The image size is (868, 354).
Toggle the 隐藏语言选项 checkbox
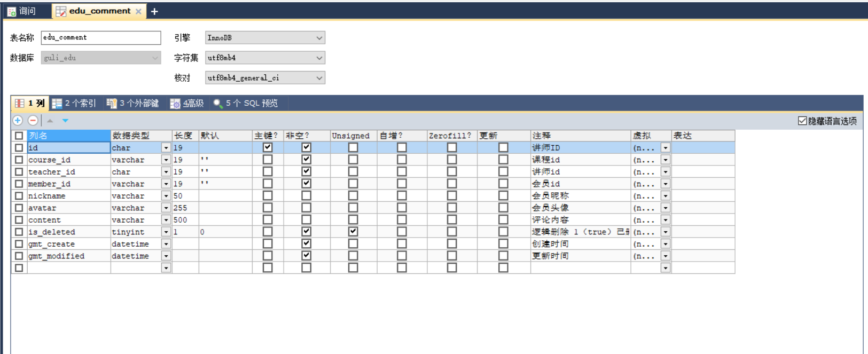pos(802,121)
